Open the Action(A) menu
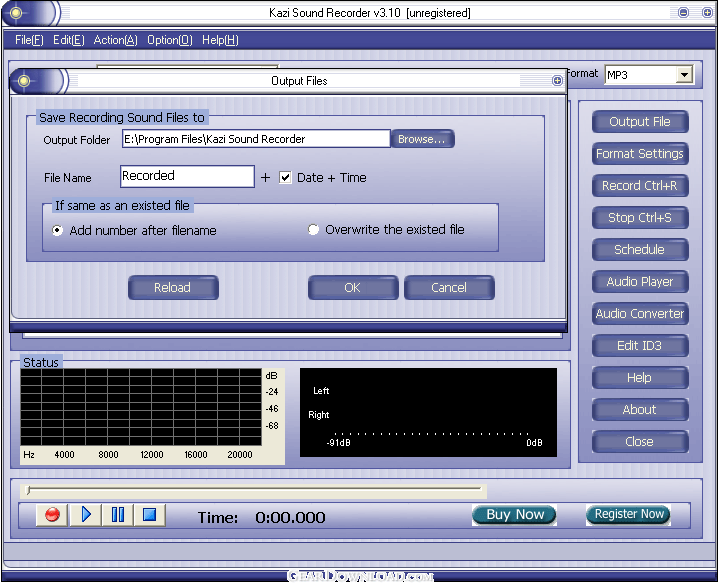Screen dimensions: 720x584 (x=116, y=40)
